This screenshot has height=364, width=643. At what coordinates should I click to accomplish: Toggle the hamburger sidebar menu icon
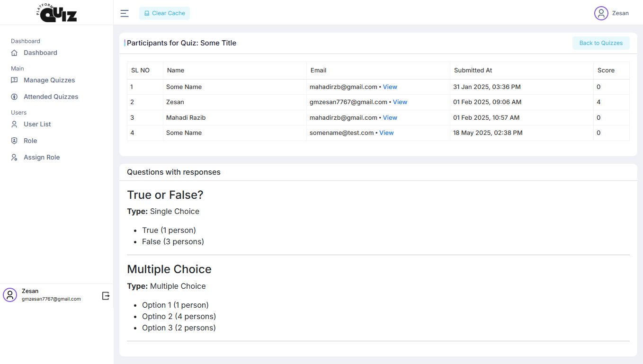[x=125, y=13]
